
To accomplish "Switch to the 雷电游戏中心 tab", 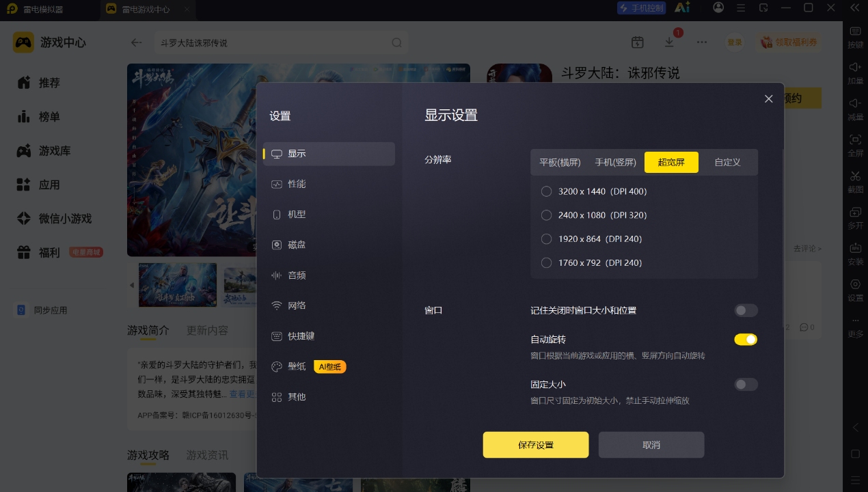I will (147, 10).
